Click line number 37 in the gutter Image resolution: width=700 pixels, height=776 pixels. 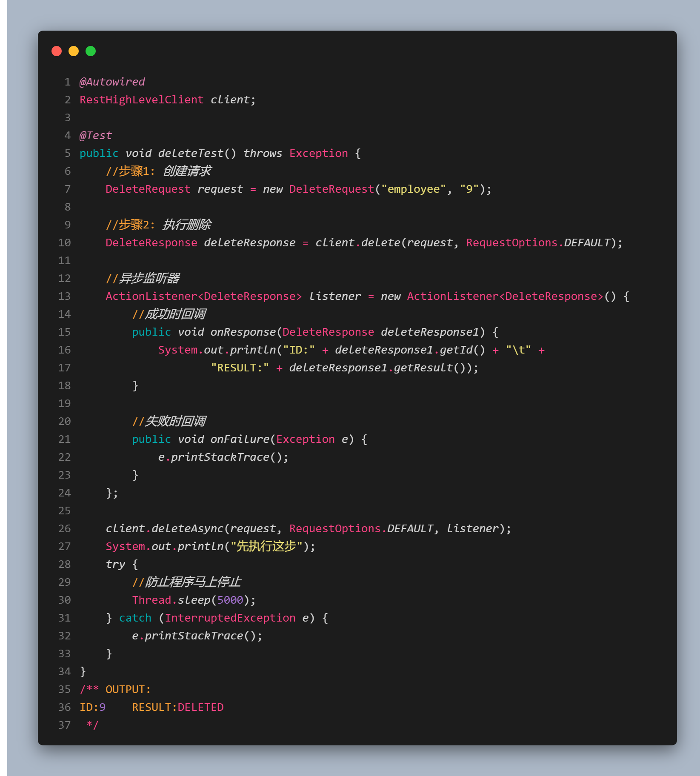pyautogui.click(x=65, y=725)
